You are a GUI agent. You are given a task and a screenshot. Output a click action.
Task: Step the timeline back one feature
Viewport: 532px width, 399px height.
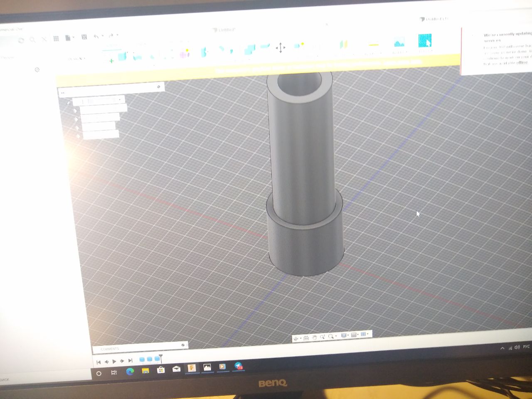point(106,362)
